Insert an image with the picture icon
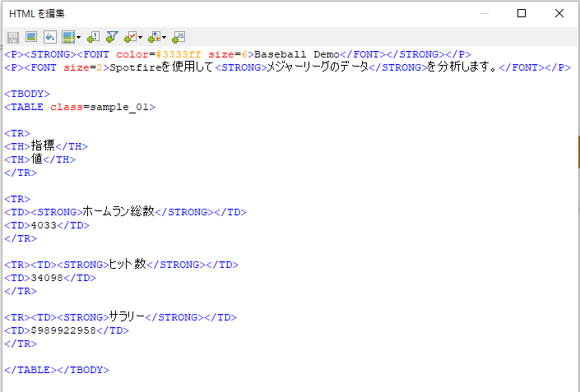The width and height of the screenshot is (580, 392). click(x=31, y=37)
